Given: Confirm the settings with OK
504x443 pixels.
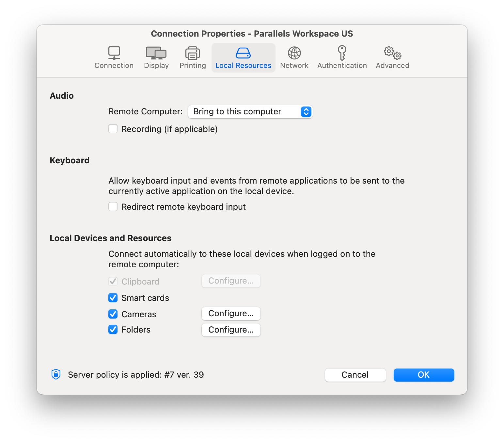Looking at the screenshot, I should pyautogui.click(x=424, y=375).
